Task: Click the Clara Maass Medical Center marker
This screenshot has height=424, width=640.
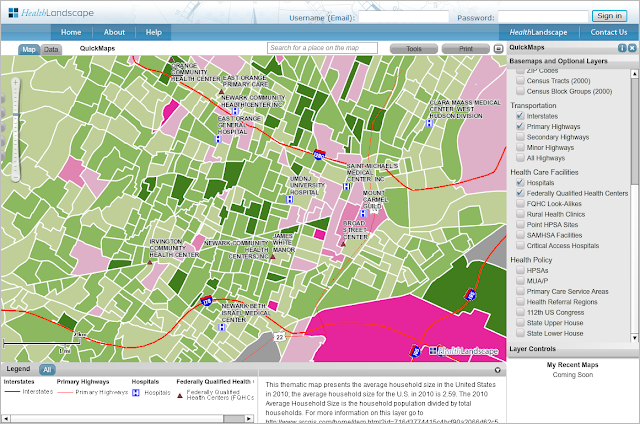Action: pyautogui.click(x=429, y=123)
